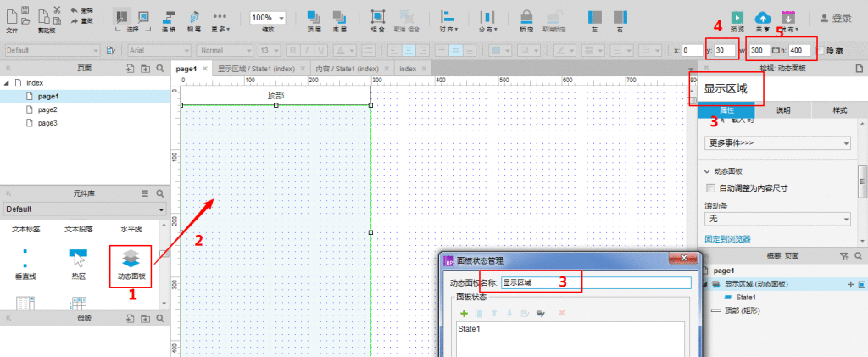
Task: Click the save disk icon in toolbar
Action: pyautogui.click(x=25, y=9)
